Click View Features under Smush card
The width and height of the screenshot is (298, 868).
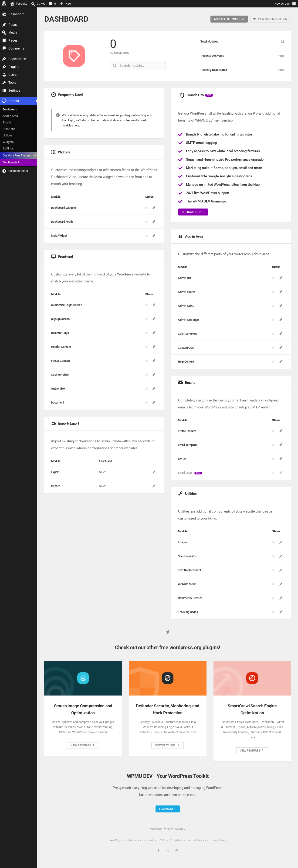(x=83, y=745)
